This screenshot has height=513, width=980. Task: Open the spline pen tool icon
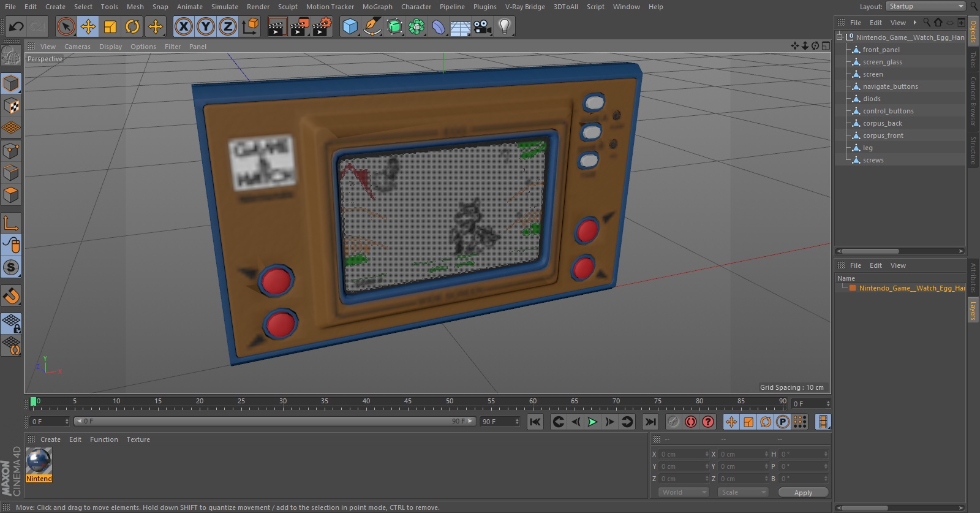coord(372,26)
